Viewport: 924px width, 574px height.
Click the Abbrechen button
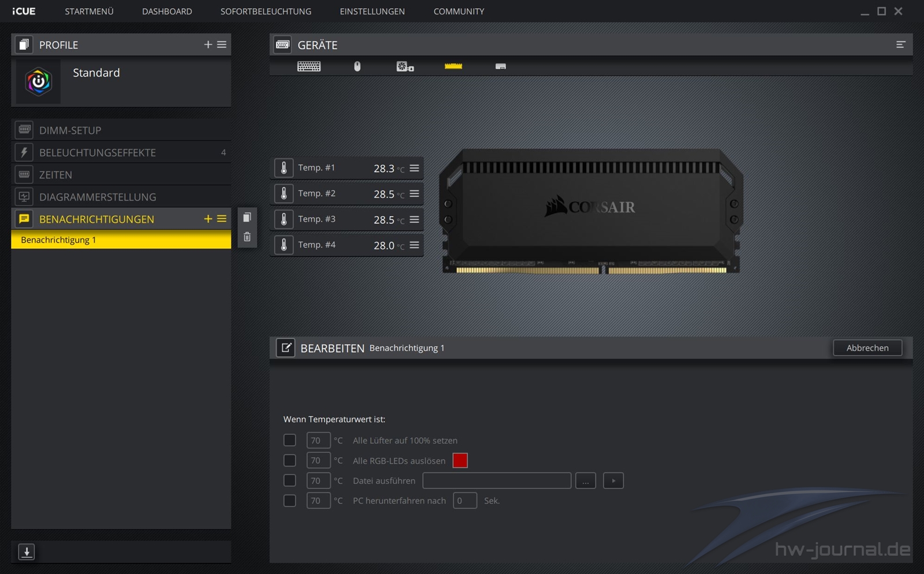[867, 348]
